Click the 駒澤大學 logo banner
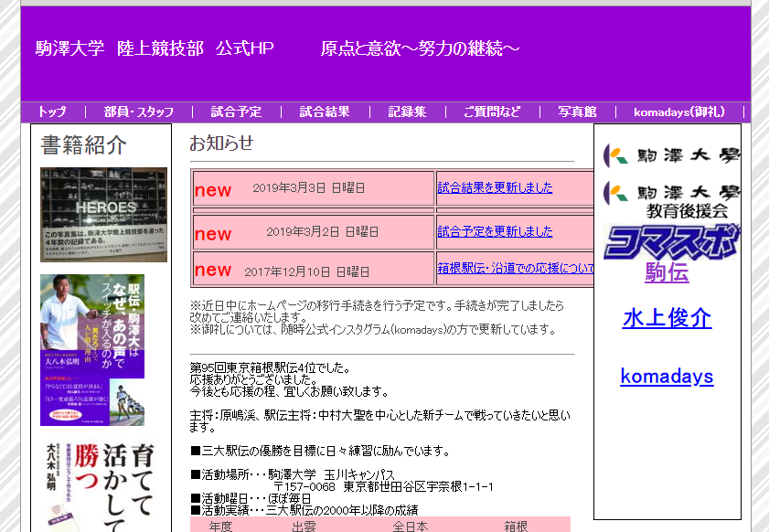Viewport: 769px width, 532px height. point(671,155)
